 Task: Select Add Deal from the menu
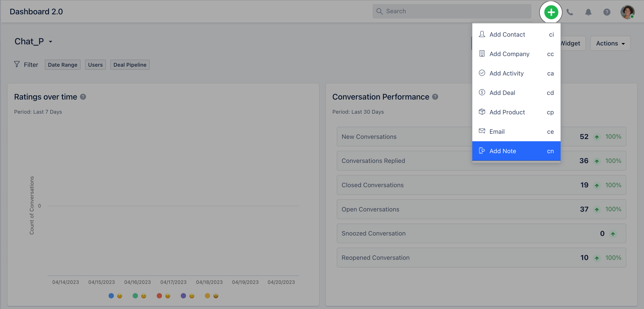516,93
